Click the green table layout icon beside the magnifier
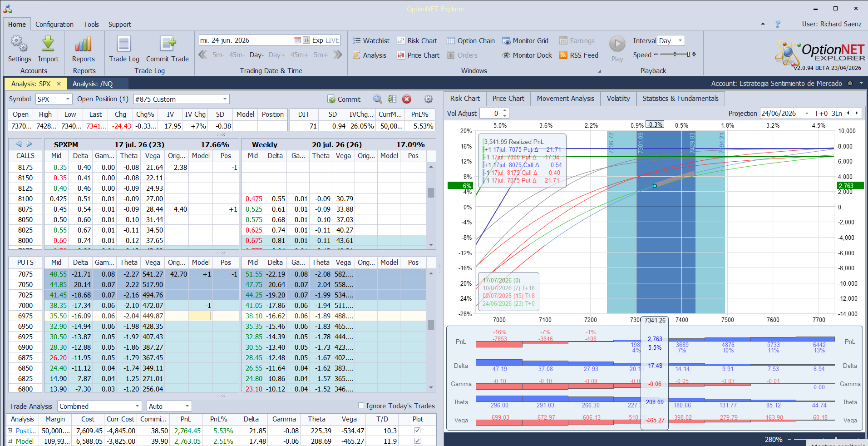Viewport: 868px width, 446px height. [x=392, y=99]
